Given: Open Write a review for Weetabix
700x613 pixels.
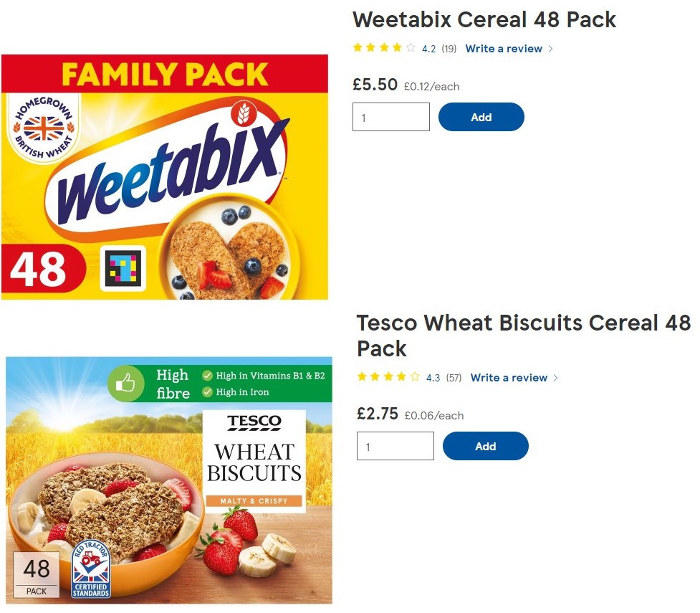Looking at the screenshot, I should click(504, 49).
